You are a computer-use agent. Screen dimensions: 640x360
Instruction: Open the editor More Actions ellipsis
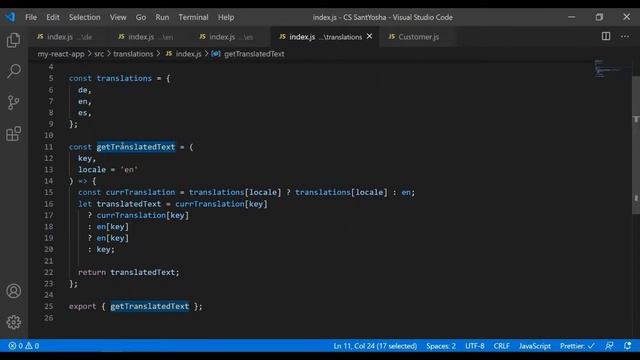624,36
